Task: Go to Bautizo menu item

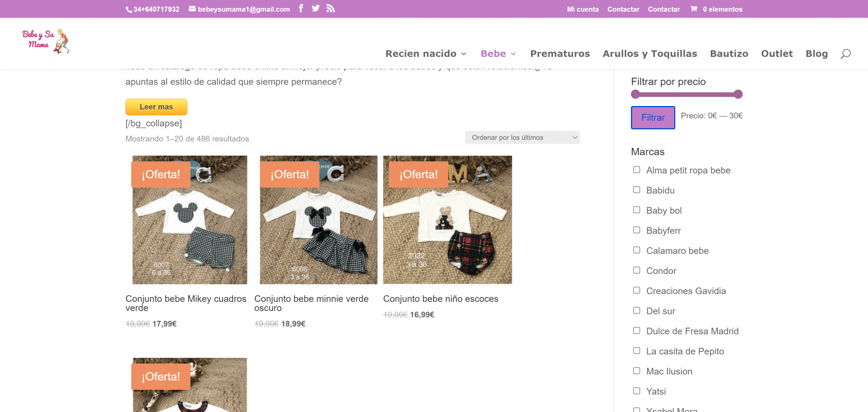Action: click(x=729, y=54)
